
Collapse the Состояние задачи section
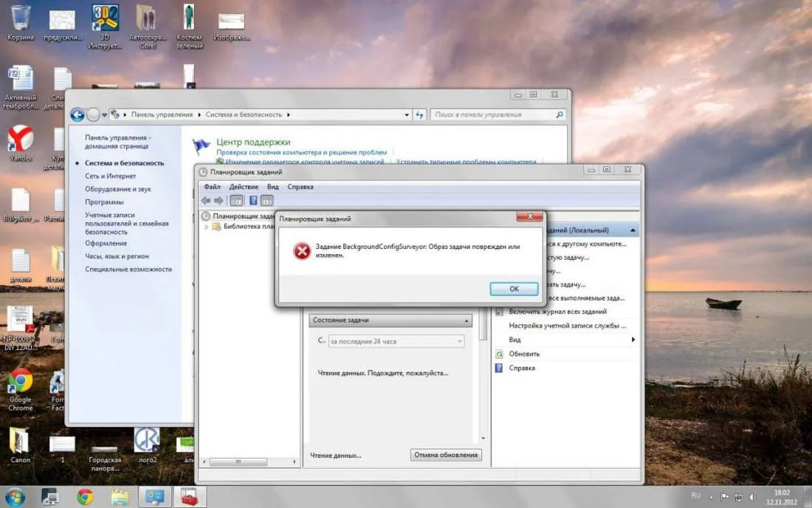(x=466, y=321)
